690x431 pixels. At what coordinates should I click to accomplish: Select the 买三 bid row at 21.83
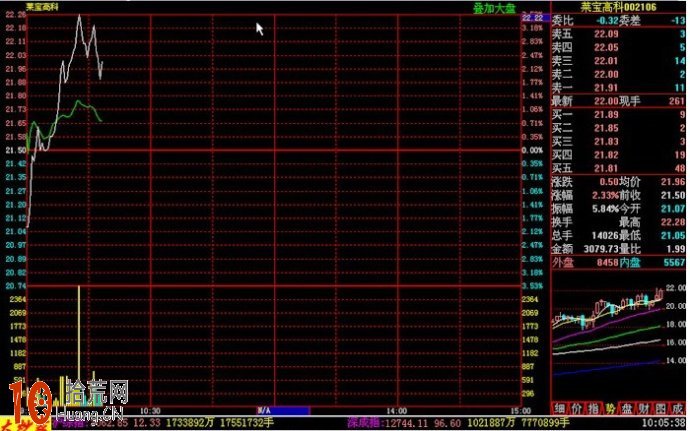pos(618,141)
